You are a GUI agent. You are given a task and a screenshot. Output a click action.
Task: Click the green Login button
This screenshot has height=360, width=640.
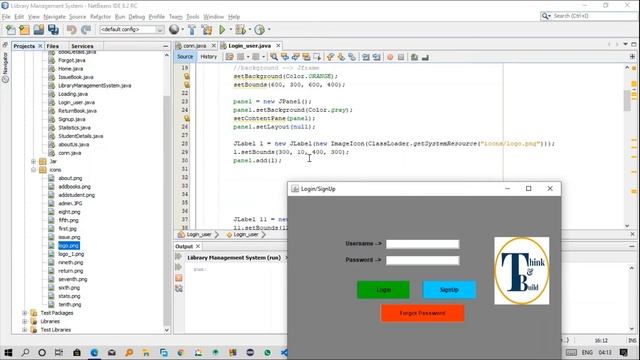[383, 290]
